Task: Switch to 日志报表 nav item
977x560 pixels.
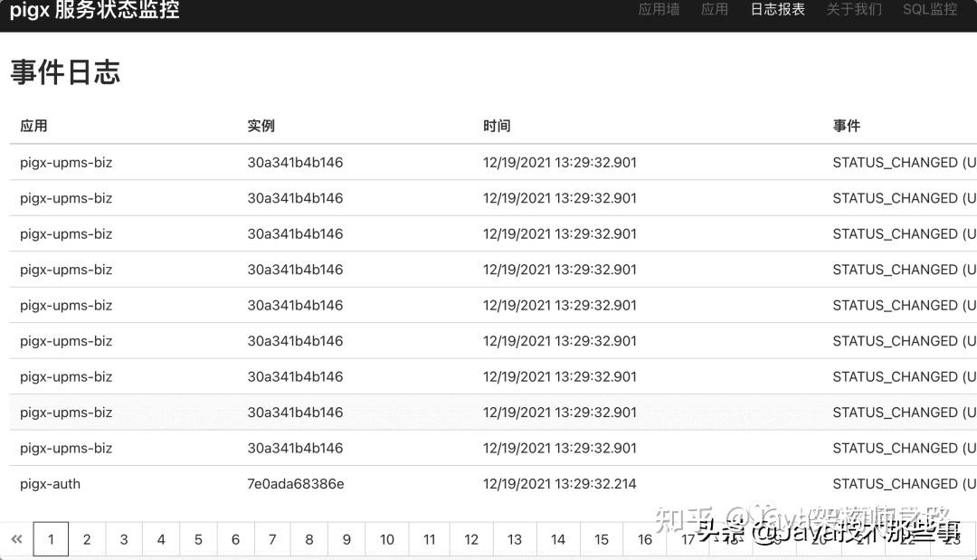Action: pyautogui.click(x=778, y=9)
